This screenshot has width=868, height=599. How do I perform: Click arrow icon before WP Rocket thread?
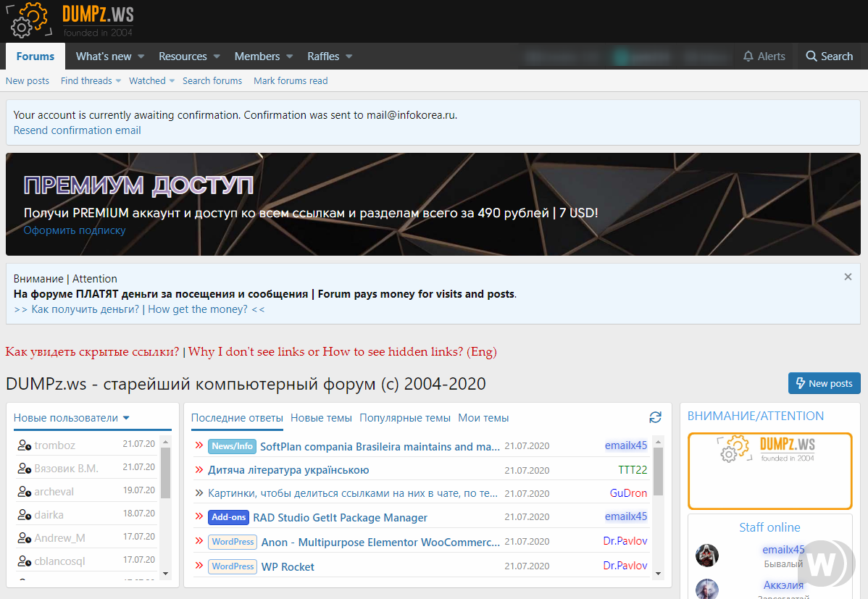(x=199, y=565)
